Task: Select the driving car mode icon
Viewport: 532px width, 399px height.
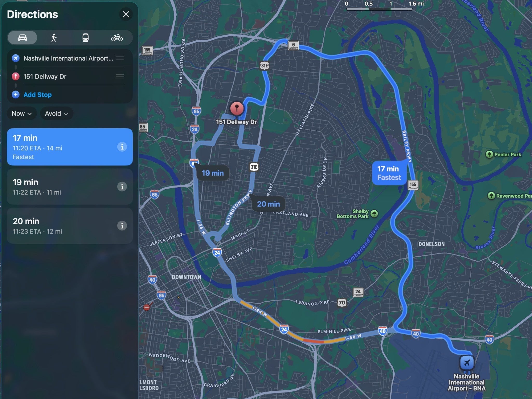Action: (x=22, y=38)
